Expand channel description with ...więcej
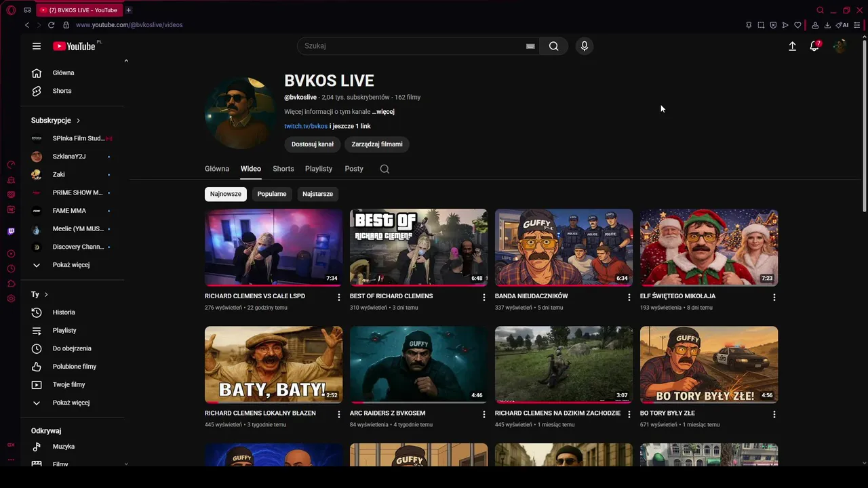The width and height of the screenshot is (868, 488). (x=383, y=112)
